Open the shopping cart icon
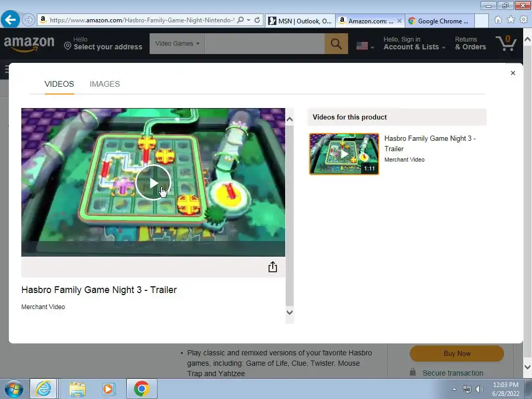 click(506, 43)
